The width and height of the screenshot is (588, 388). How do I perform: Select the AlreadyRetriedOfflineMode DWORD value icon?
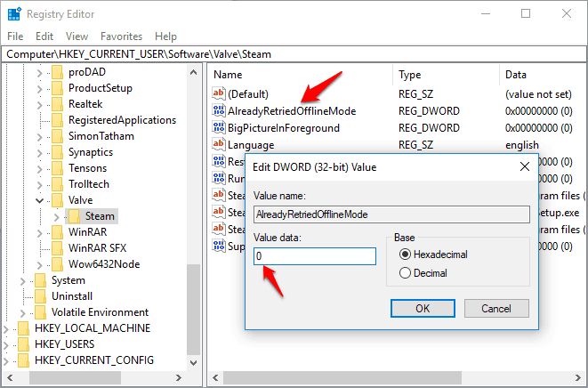219,110
